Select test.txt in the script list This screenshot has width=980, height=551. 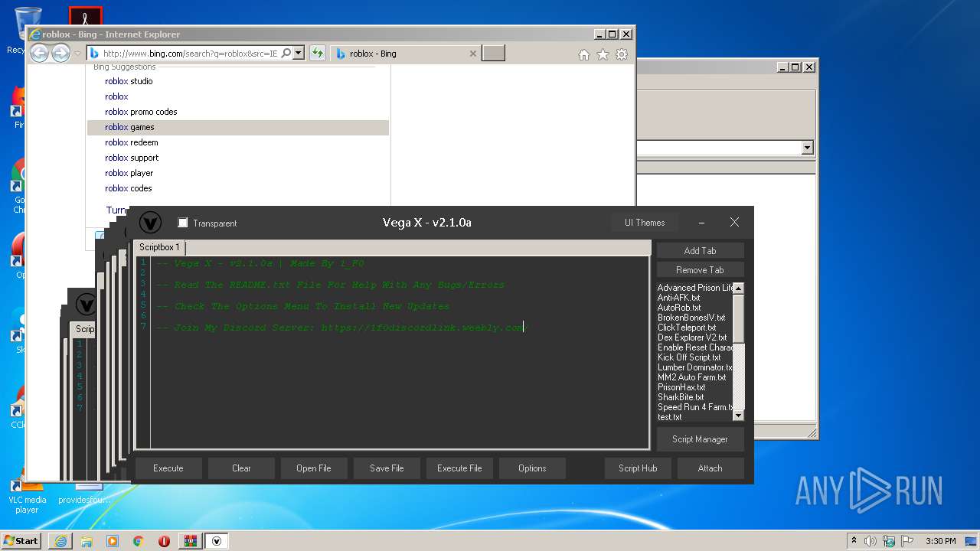(669, 417)
